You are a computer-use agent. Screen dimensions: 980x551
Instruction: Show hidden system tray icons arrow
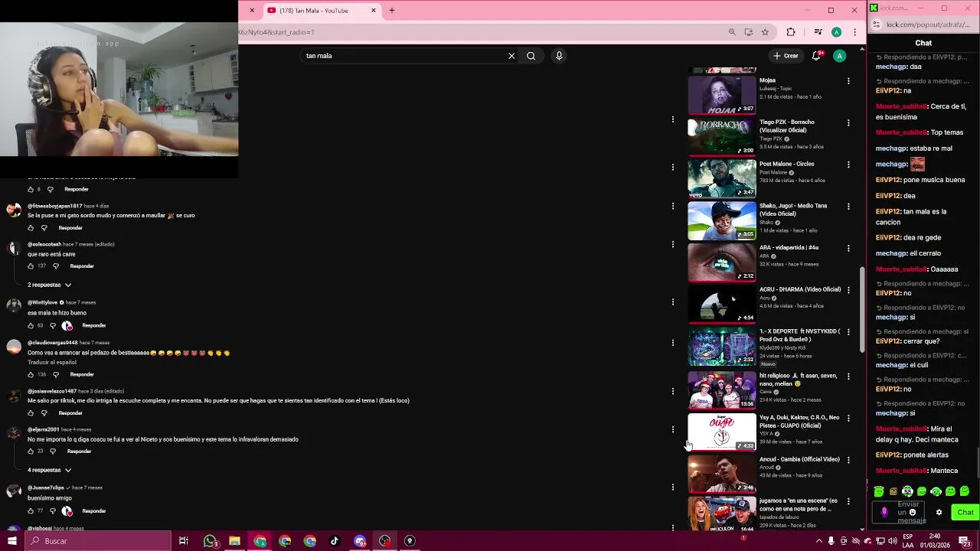[x=819, y=541]
